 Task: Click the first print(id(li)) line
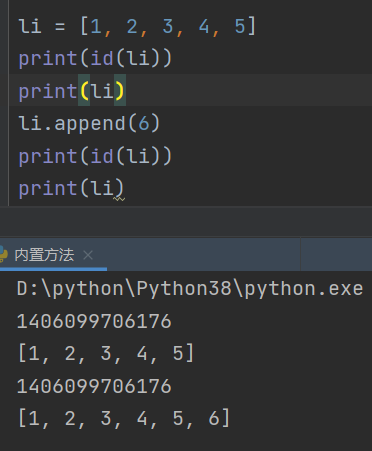click(x=95, y=58)
